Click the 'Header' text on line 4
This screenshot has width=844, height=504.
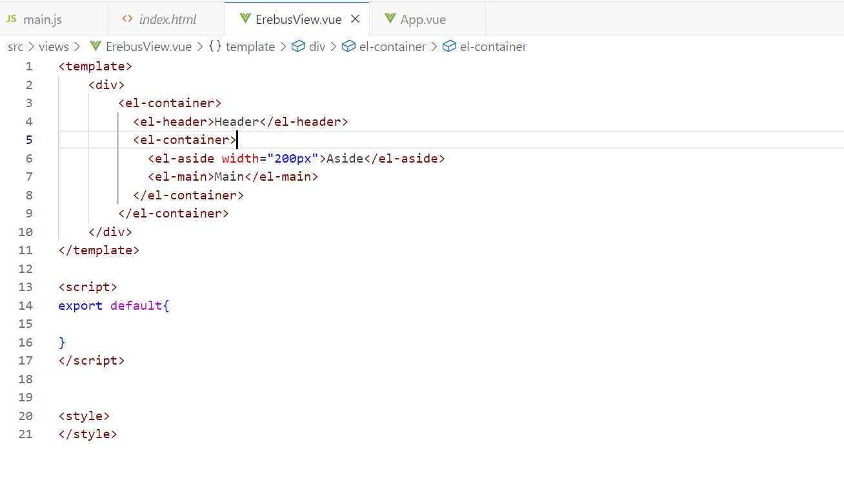[237, 121]
